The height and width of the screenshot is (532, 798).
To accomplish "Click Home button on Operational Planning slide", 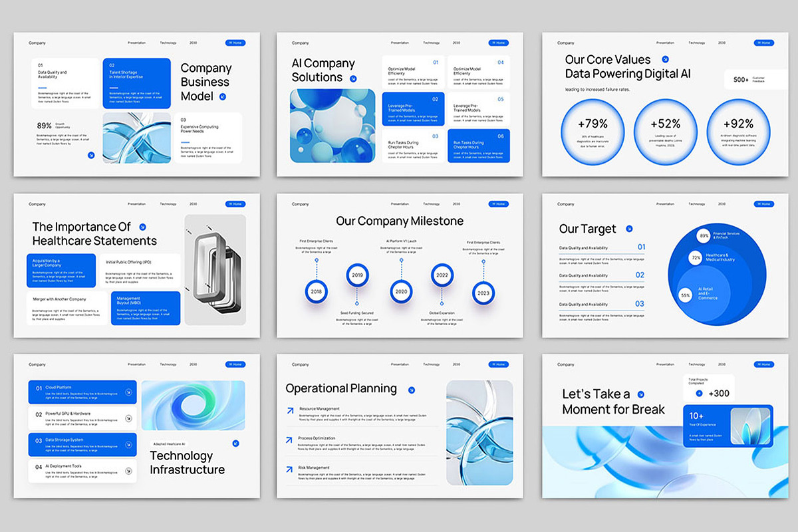I will tap(498, 364).
